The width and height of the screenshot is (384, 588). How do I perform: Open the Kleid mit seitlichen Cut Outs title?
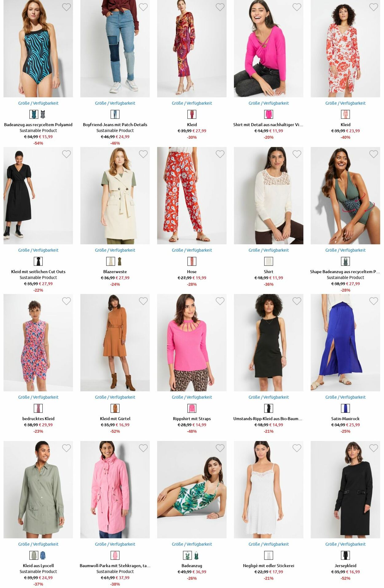[38, 272]
